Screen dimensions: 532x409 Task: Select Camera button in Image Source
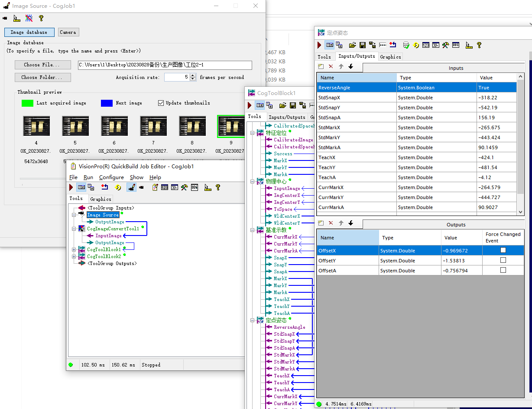[x=68, y=32]
